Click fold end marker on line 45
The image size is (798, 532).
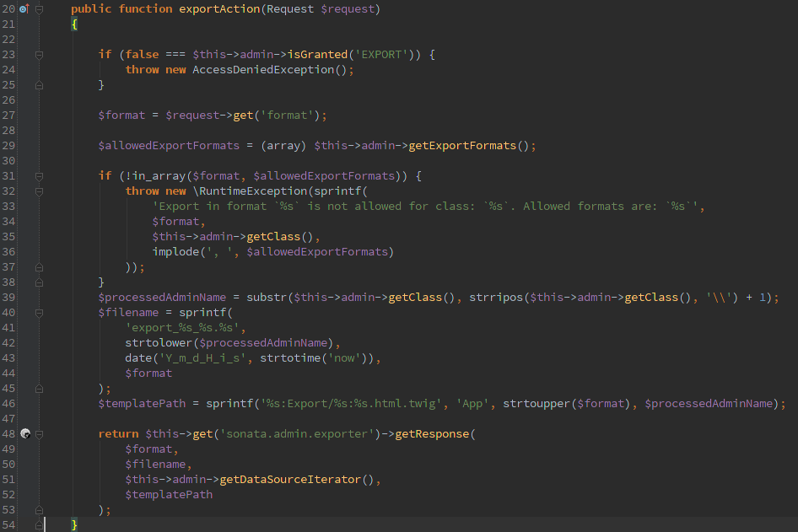(x=39, y=389)
